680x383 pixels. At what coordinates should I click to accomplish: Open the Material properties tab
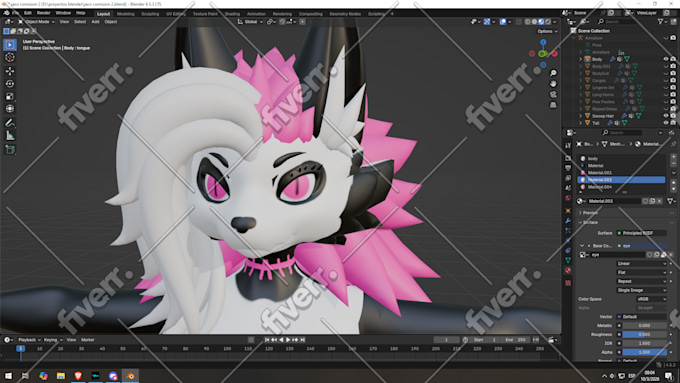[x=568, y=270]
